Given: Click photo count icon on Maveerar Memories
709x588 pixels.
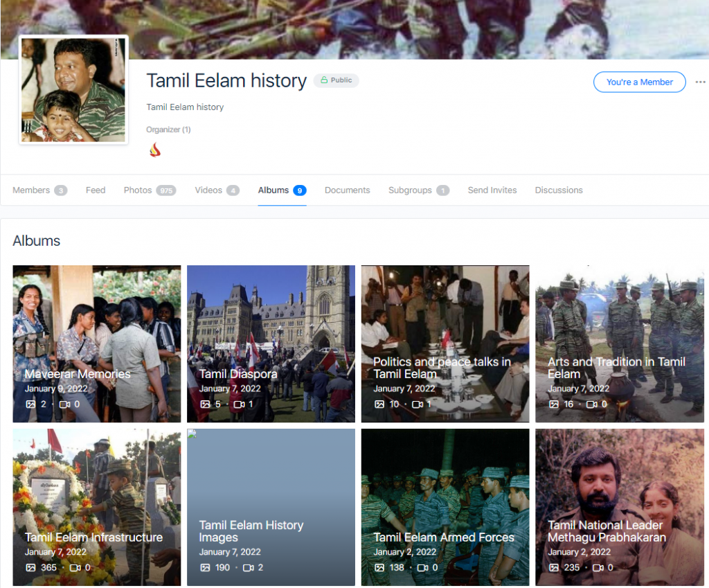Looking at the screenshot, I should (x=30, y=404).
